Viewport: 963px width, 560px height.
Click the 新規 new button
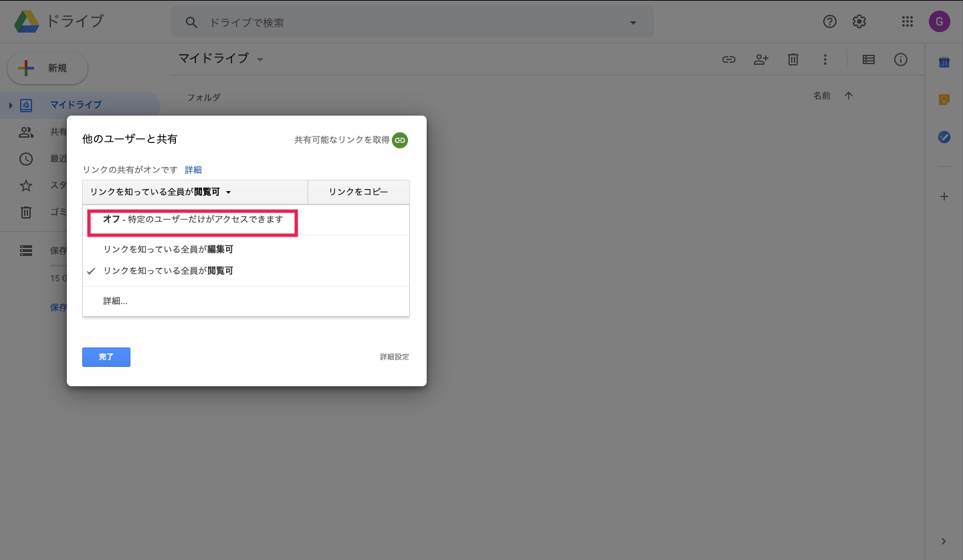(47, 68)
